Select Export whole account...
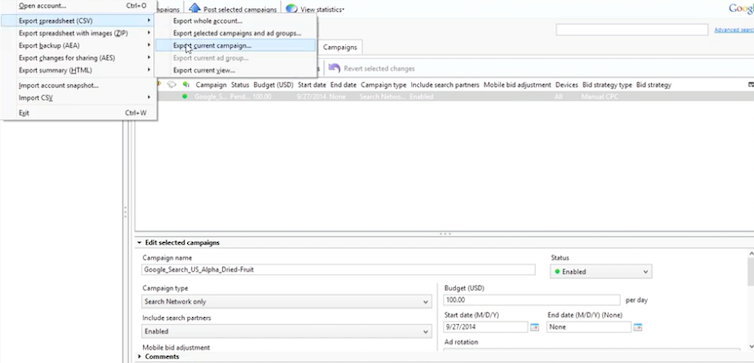 tap(236, 21)
